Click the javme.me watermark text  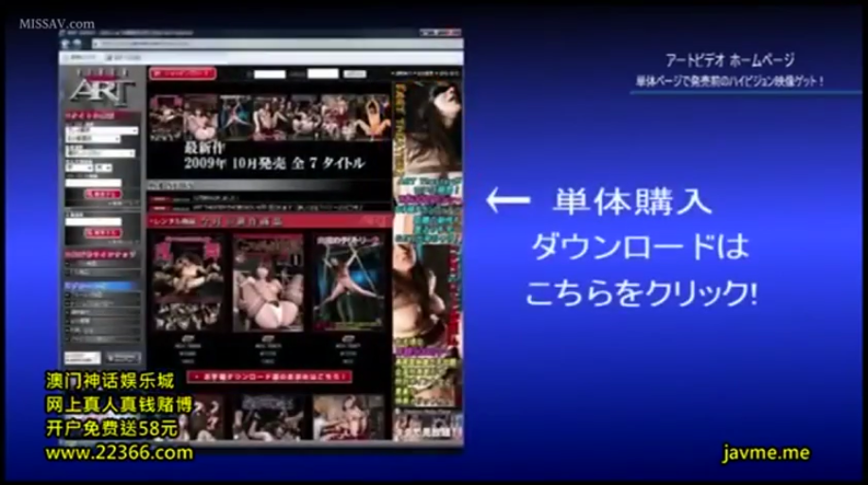click(x=766, y=453)
